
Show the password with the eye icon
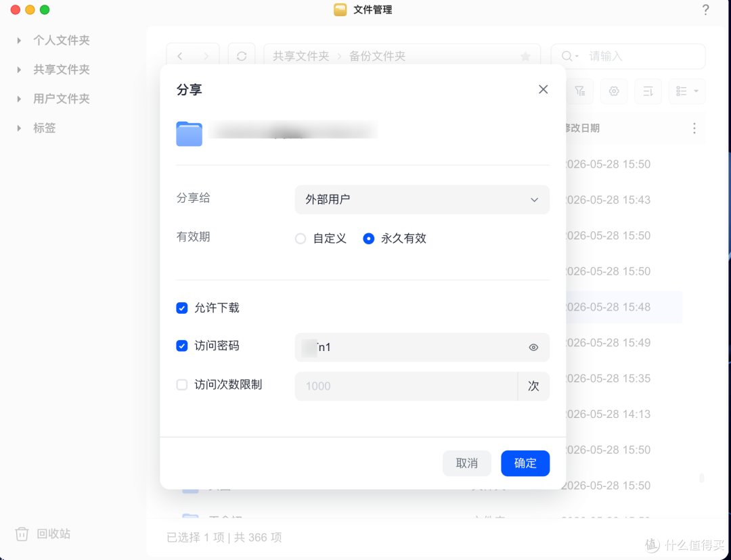[x=533, y=348]
